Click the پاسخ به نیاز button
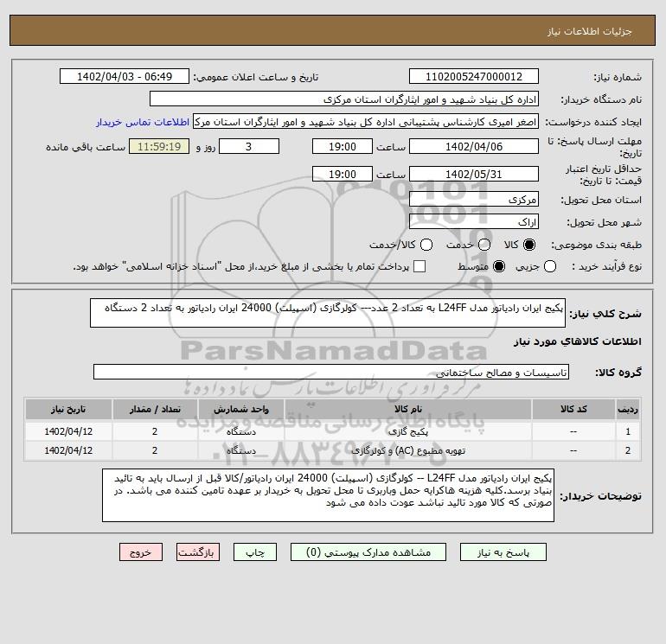666x644 pixels. pyautogui.click(x=503, y=552)
